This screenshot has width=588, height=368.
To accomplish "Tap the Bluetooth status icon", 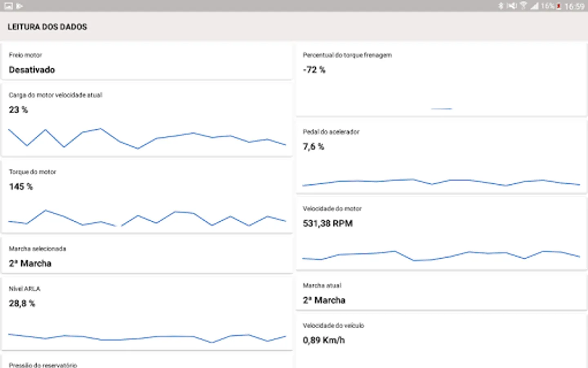I will click(501, 6).
